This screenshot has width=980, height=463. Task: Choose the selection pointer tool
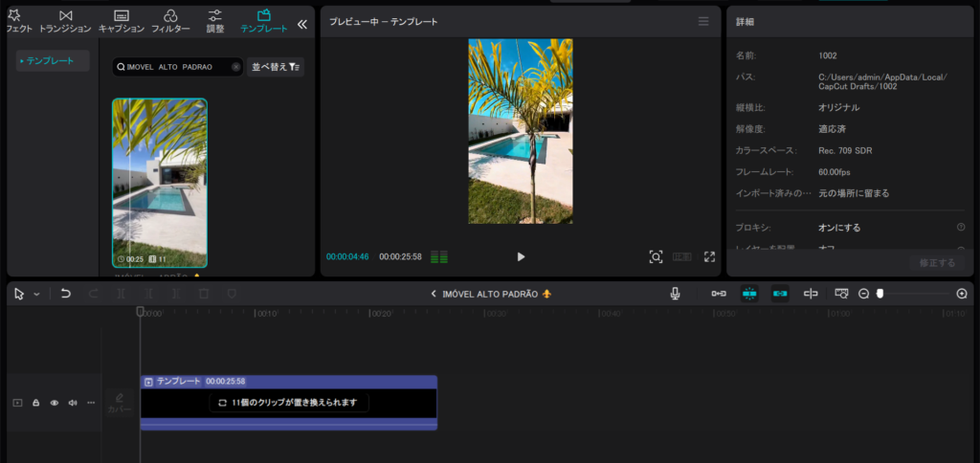coord(19,294)
